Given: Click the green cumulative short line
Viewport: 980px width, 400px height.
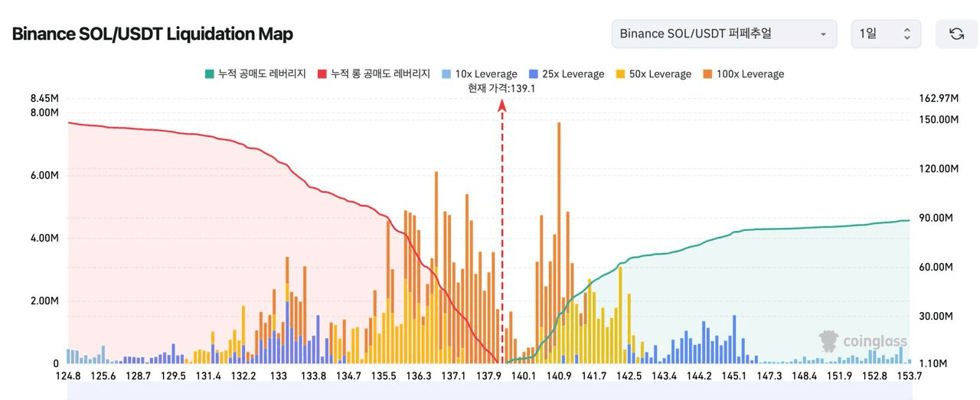Looking at the screenshot, I should 766,229.
